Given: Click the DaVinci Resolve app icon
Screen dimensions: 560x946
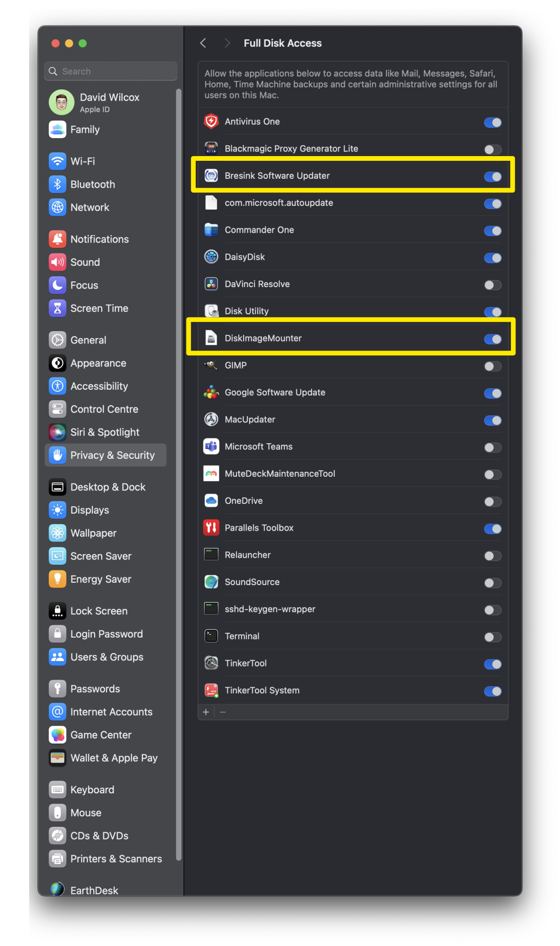Looking at the screenshot, I should (x=211, y=284).
